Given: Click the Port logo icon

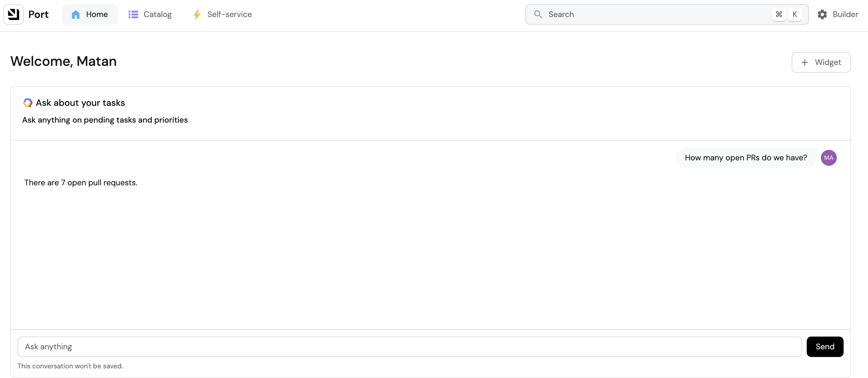Looking at the screenshot, I should 14,14.
